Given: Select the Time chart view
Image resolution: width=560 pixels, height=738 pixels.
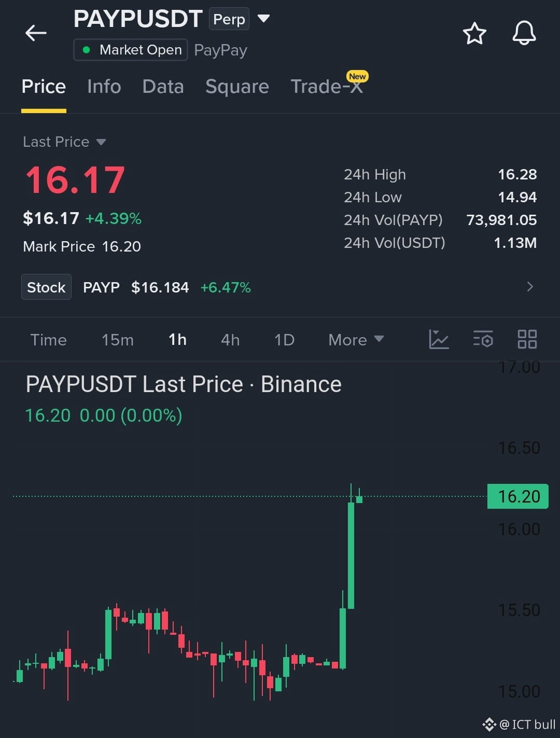Looking at the screenshot, I should pos(48,340).
